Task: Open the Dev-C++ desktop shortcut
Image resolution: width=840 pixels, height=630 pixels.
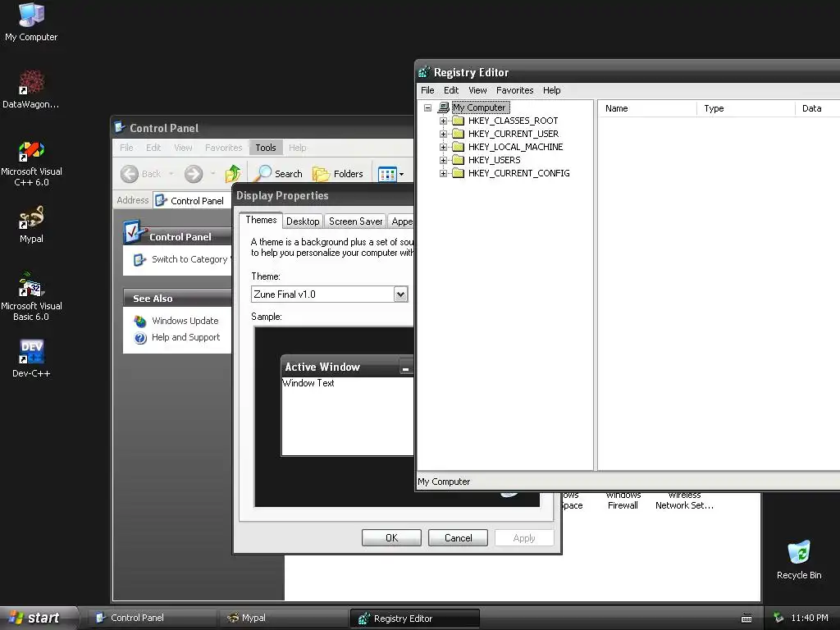Action: pos(31,359)
